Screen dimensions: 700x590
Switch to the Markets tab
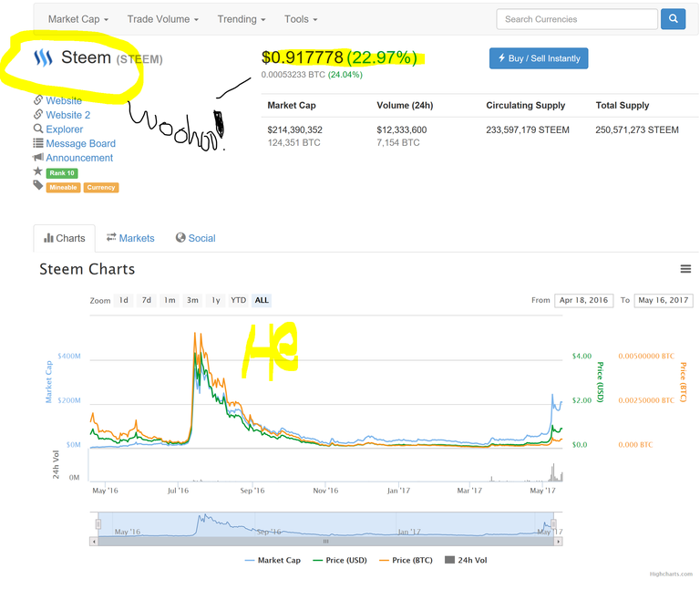click(x=130, y=238)
